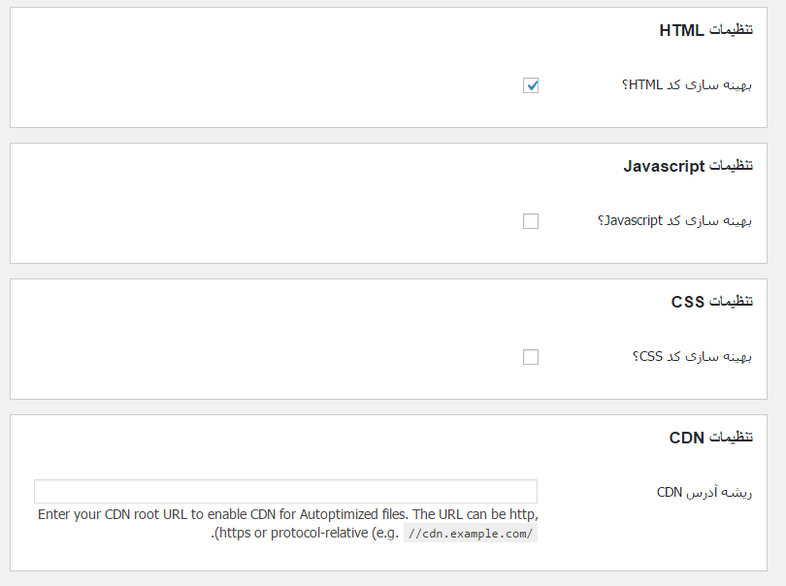Select the HTML settings section heading

(706, 30)
